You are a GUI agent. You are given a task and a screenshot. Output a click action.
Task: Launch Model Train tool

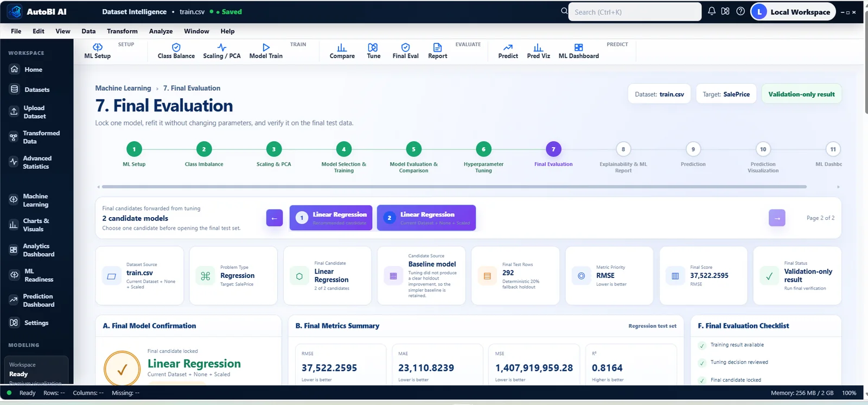(266, 51)
